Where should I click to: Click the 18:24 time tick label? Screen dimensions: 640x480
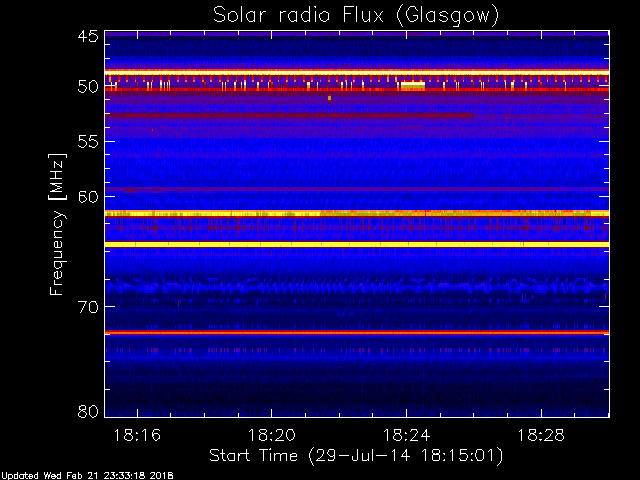point(407,435)
